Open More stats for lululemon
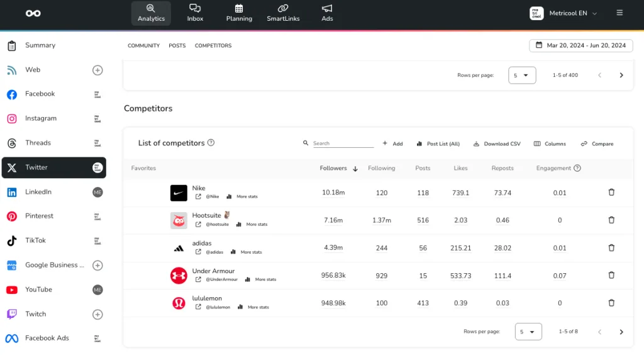This screenshot has width=644, height=355. 253,307
